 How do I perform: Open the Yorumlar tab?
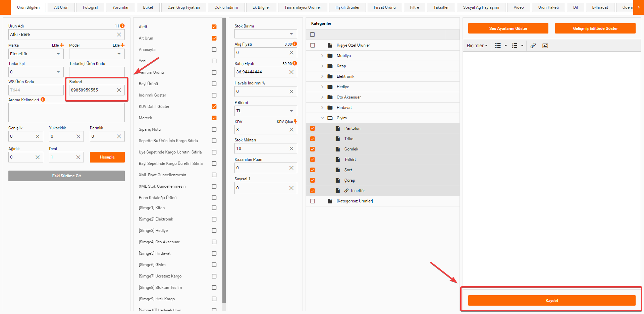pyautogui.click(x=120, y=7)
